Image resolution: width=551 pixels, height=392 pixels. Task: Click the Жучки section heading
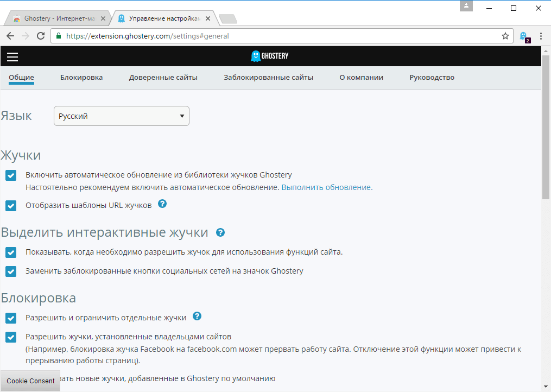[21, 155]
